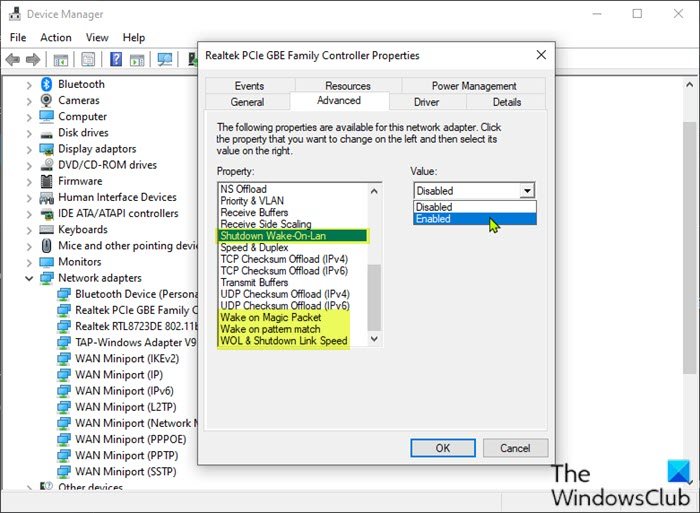700x513 pixels.
Task: Click the WAN Miniport (IKEv2) adapter icon
Action: (x=64, y=359)
